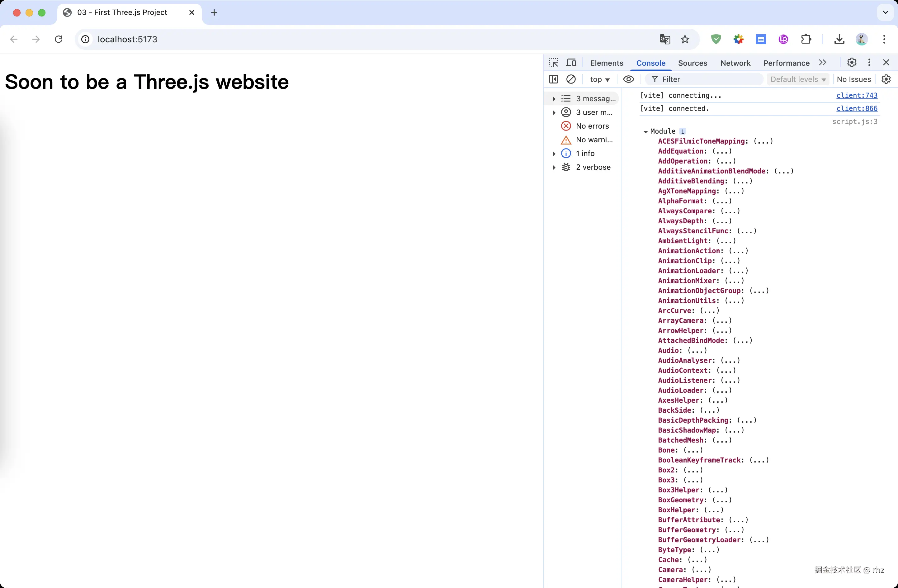The image size is (898, 588).
Task: Open the client:743 source link
Action: [x=857, y=96]
